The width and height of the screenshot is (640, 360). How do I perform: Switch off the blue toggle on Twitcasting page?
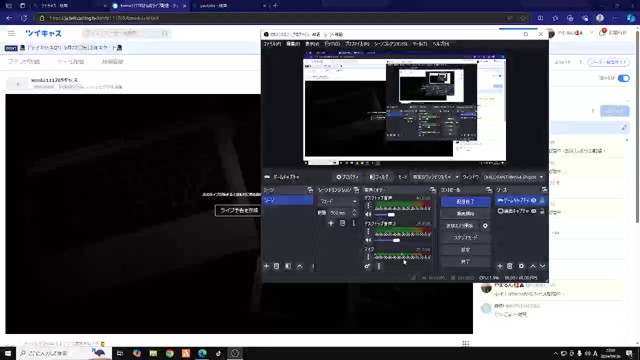click(x=624, y=78)
